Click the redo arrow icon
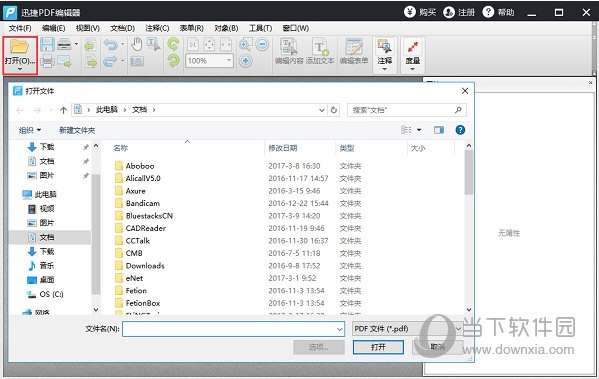 click(x=111, y=61)
